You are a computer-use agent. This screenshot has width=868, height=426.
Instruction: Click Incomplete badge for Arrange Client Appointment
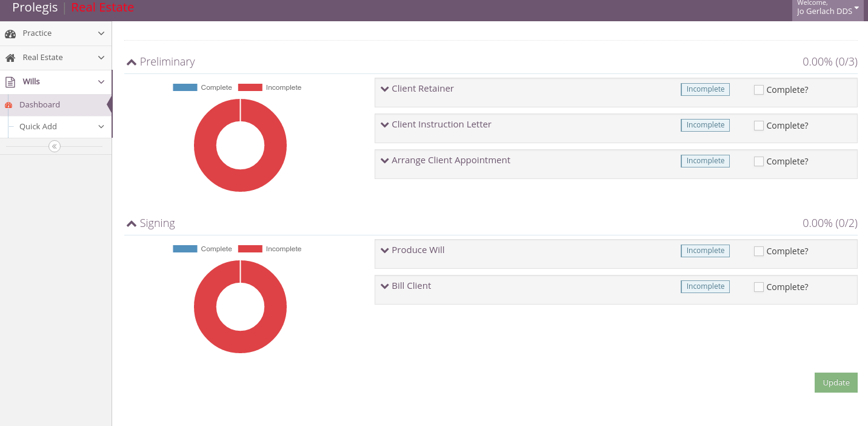coord(705,161)
